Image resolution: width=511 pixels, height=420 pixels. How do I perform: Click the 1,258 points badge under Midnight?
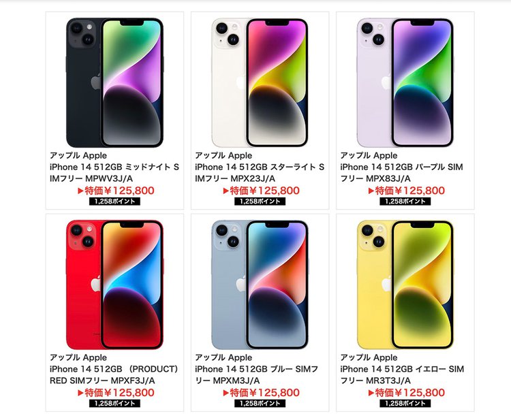pyautogui.click(x=114, y=201)
